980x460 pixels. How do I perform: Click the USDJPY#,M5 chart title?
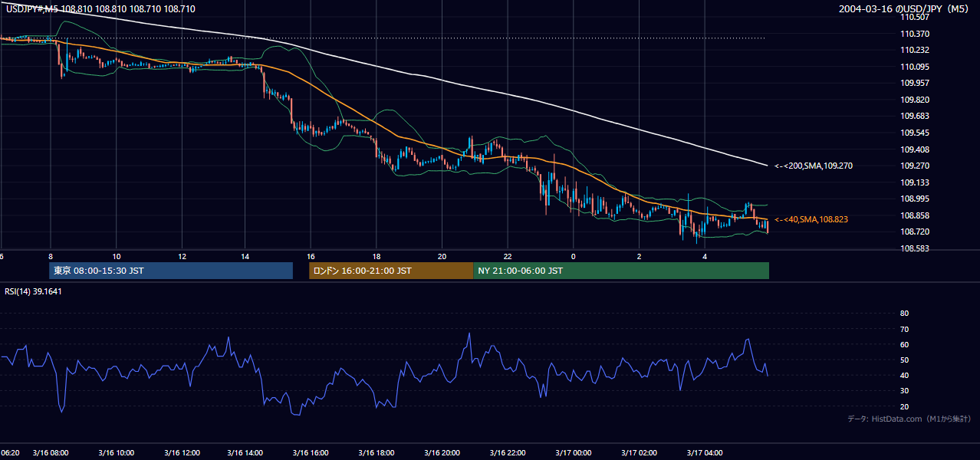100,8
